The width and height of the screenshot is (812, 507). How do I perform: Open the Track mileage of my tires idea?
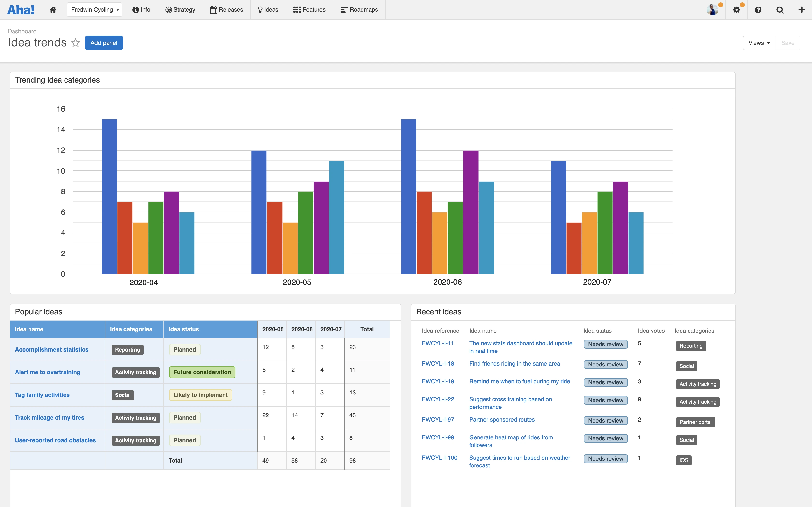[50, 417]
